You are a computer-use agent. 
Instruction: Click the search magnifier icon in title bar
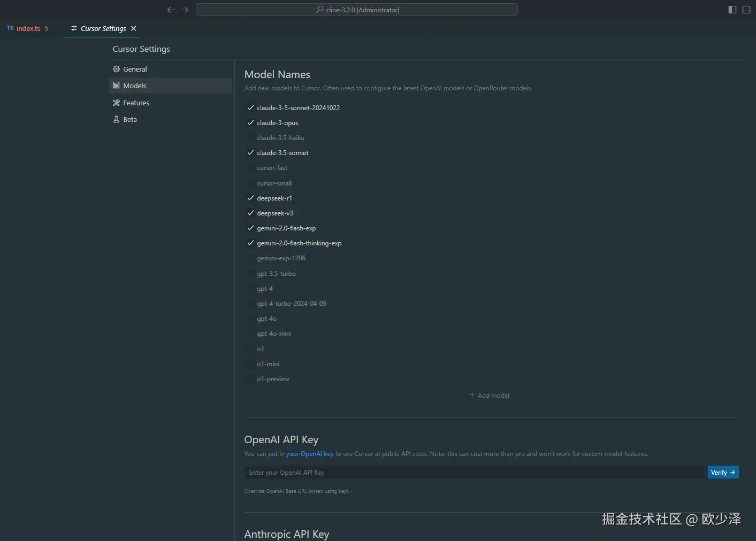pos(320,10)
